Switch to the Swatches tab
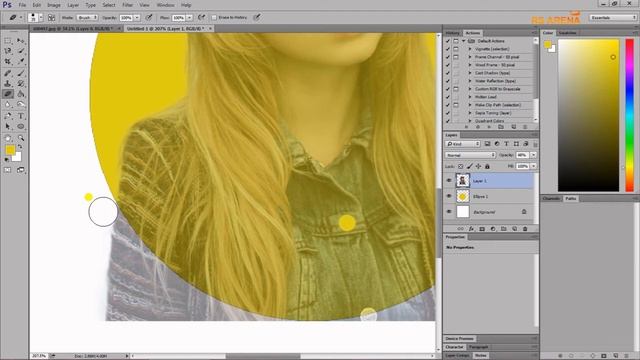This screenshot has width=640, height=360. [567, 33]
